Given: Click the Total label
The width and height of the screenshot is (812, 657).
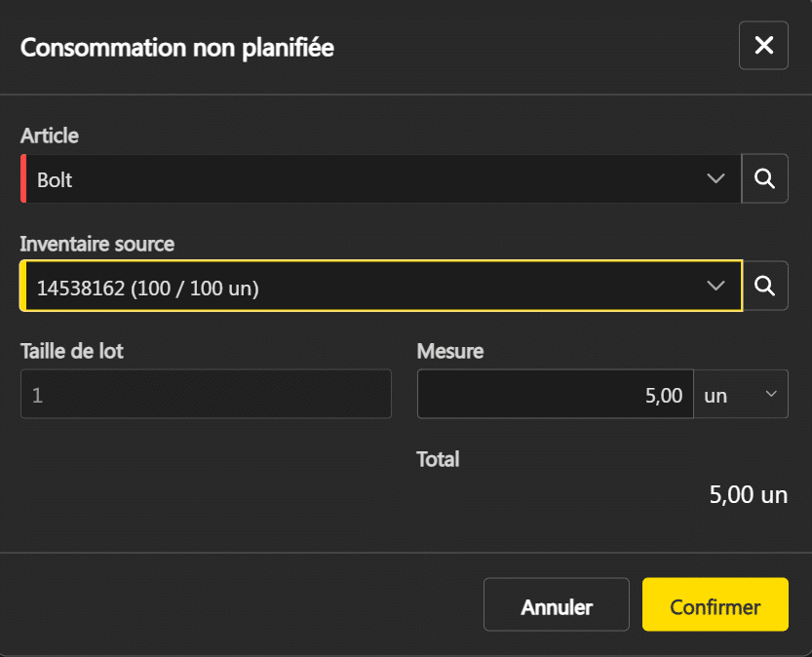Looking at the screenshot, I should 438,458.
